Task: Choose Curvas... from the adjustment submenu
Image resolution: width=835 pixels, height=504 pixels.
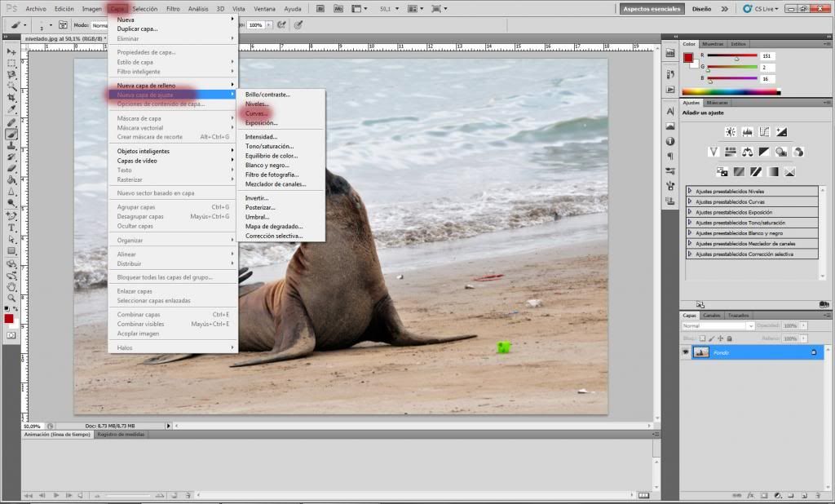Action: coord(256,113)
